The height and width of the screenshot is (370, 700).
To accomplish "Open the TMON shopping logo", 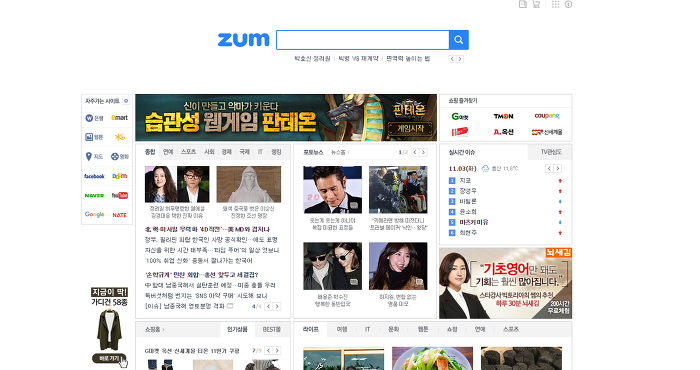I will coord(503,116).
